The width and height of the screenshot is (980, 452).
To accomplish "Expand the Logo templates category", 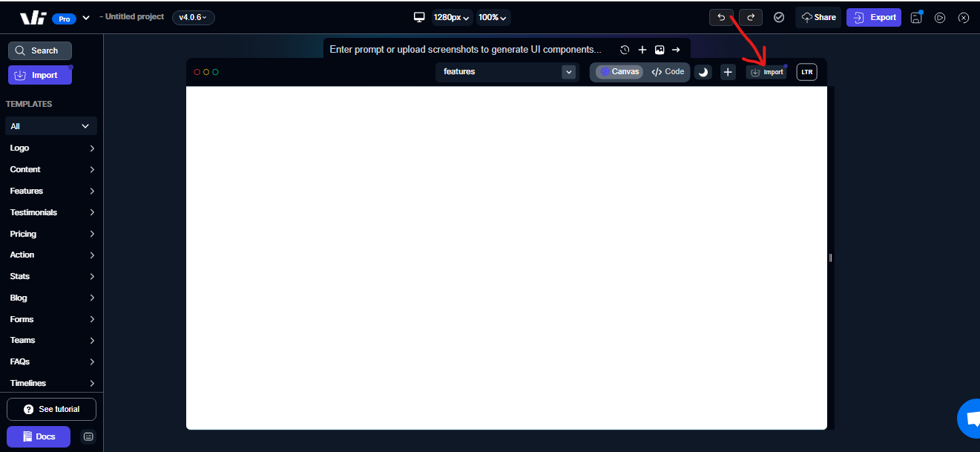I will click(x=51, y=148).
